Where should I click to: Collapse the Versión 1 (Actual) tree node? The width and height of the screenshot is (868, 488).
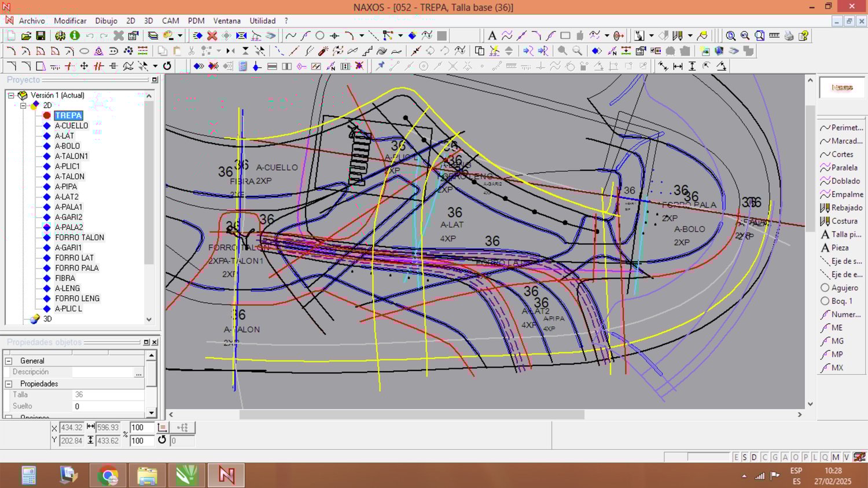click(11, 96)
